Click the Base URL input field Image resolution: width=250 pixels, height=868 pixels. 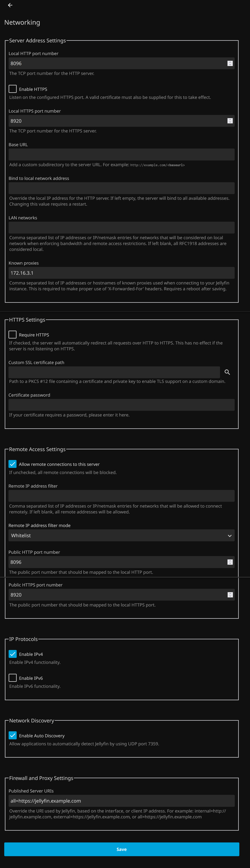click(121, 155)
